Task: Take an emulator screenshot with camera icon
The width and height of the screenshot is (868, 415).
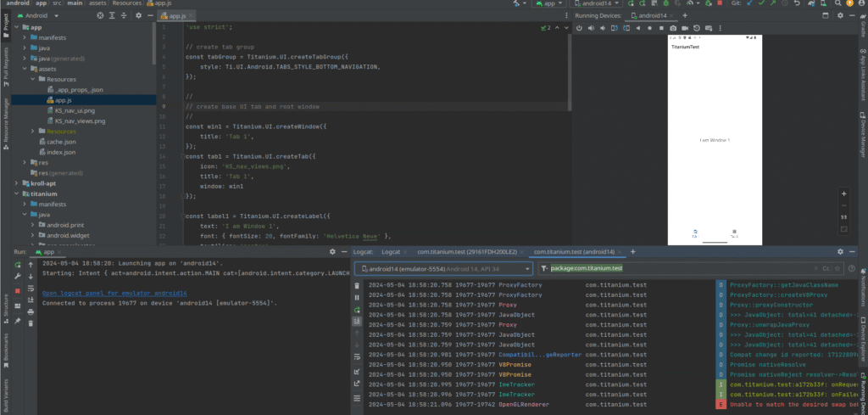Action: click(674, 28)
